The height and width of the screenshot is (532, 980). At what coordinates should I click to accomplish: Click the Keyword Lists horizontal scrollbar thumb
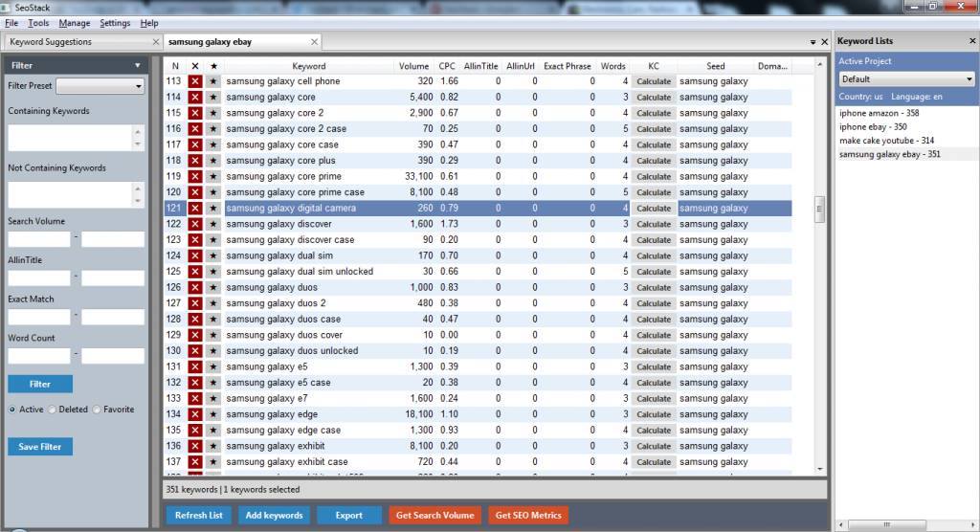(x=886, y=525)
